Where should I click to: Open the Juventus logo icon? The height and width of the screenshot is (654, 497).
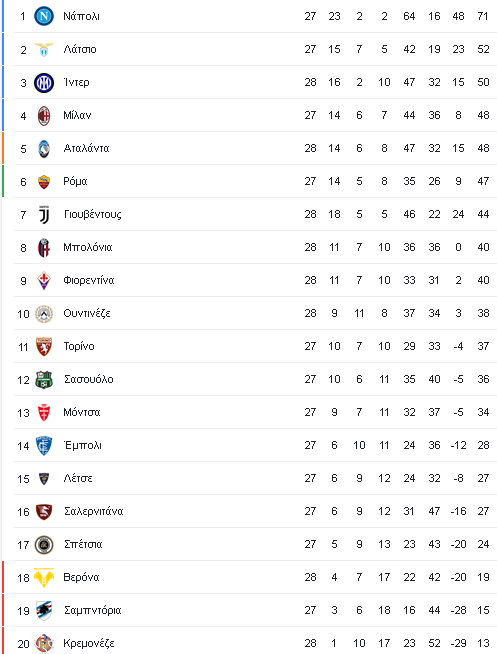(44, 215)
